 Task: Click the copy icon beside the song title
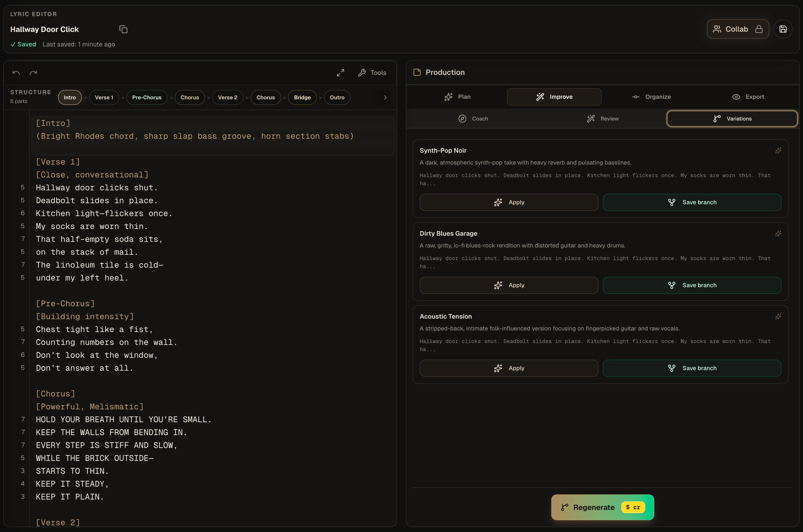pos(123,29)
